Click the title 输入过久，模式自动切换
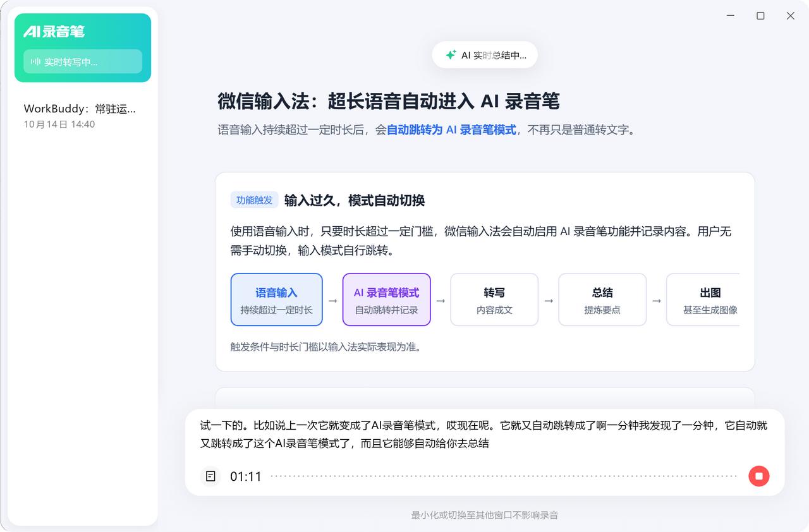 (355, 200)
